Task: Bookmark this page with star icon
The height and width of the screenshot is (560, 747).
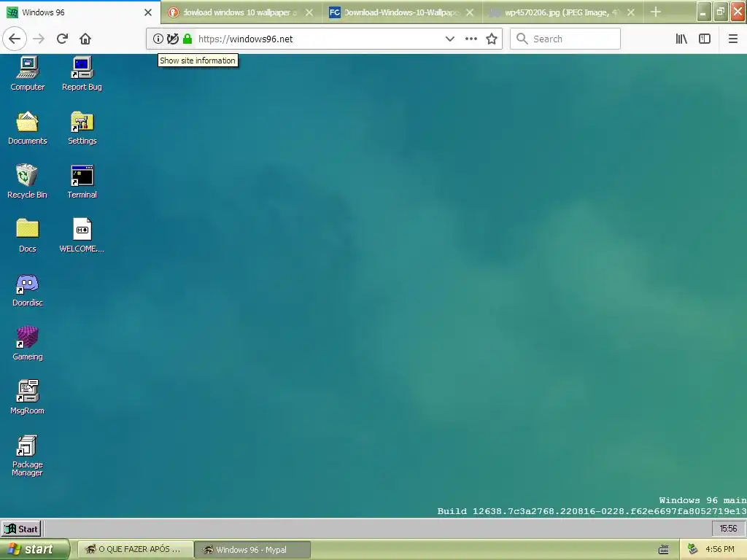Action: (492, 39)
